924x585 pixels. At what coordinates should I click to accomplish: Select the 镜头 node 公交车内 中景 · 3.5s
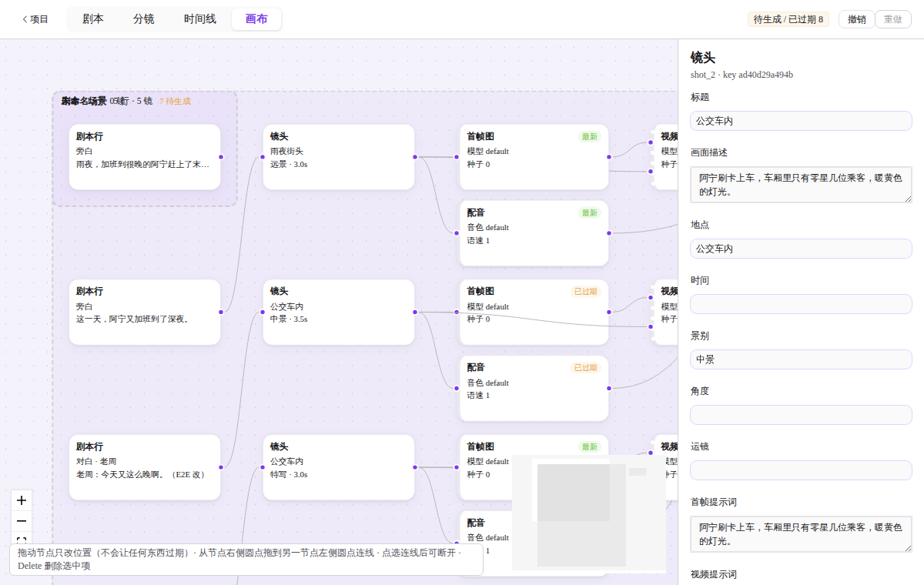click(339, 312)
